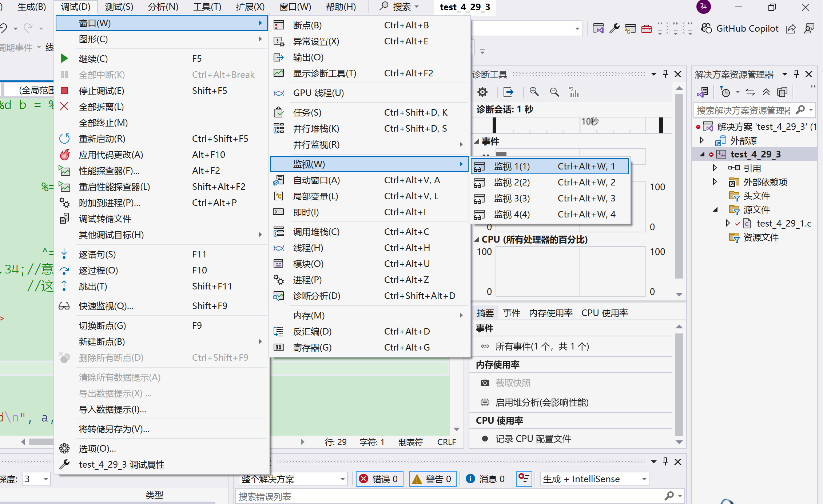823x504 pixels.
Task: Collapse the 源文件 source files folder
Action: point(715,209)
